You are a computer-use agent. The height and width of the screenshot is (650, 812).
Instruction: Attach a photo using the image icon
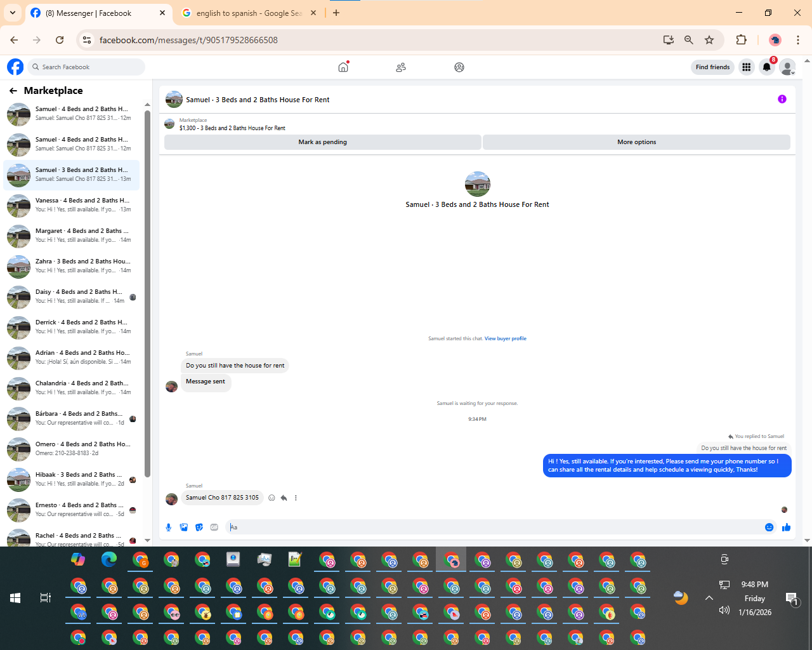point(184,527)
